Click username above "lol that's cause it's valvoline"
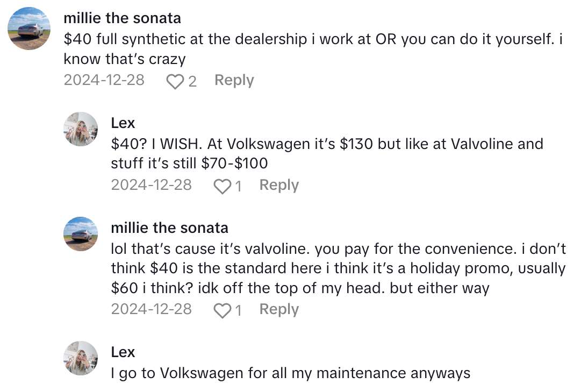This screenshot has height=384, width=588. pos(169,227)
